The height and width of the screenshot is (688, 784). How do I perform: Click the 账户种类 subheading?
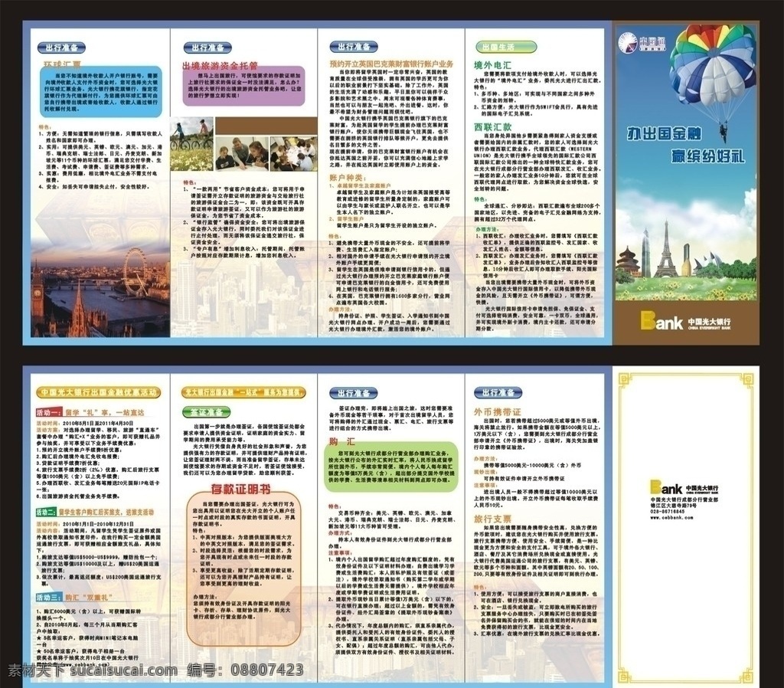(347, 178)
